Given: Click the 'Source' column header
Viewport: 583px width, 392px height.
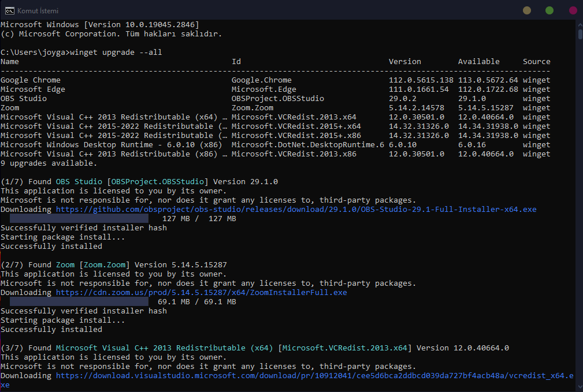Looking at the screenshot, I should pyautogui.click(x=537, y=62).
